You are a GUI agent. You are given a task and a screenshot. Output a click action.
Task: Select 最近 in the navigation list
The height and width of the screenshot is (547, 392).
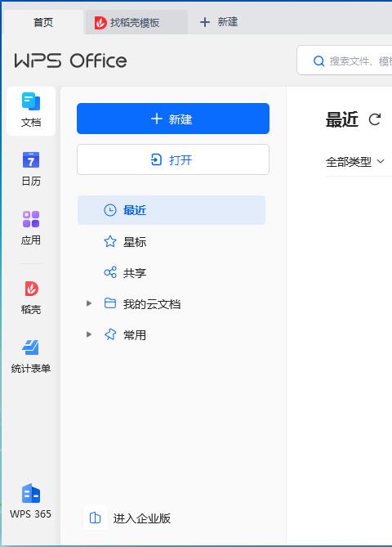[171, 210]
